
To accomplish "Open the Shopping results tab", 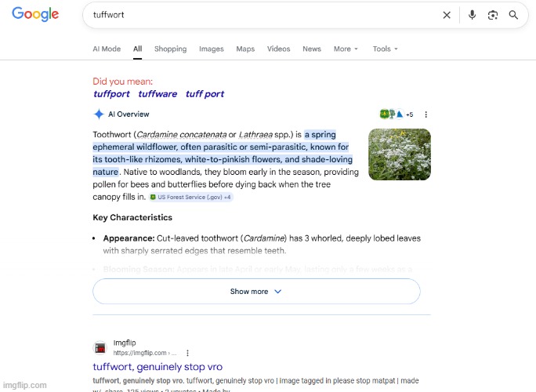I will (170, 49).
